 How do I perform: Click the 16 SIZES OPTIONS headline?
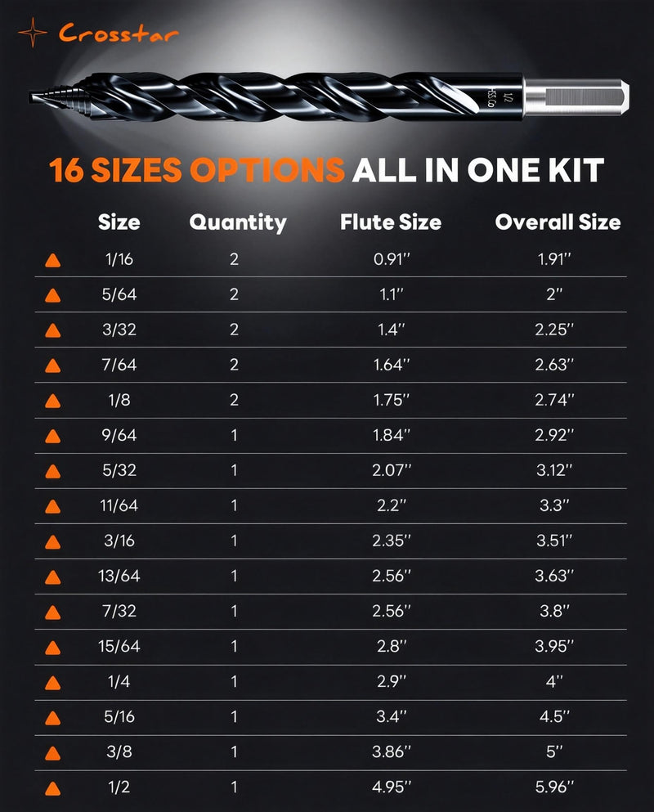[x=197, y=170]
